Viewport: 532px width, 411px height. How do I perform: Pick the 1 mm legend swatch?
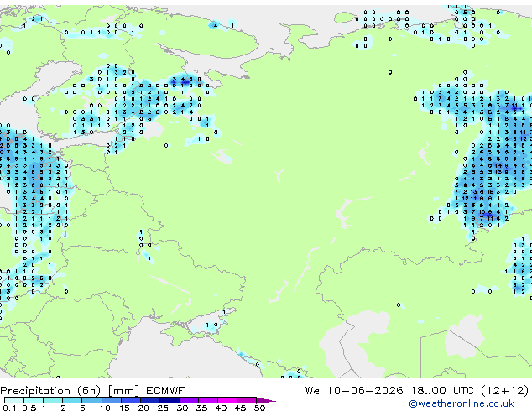pos(53,400)
